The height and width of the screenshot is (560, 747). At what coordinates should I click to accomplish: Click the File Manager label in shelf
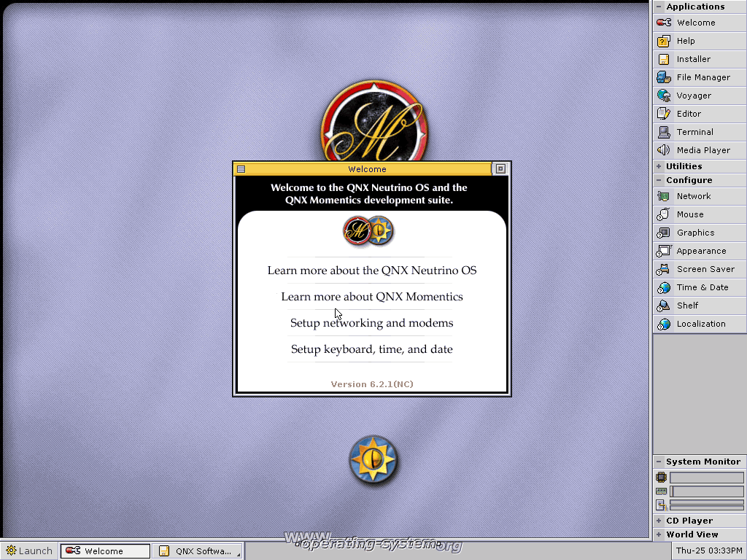[703, 77]
